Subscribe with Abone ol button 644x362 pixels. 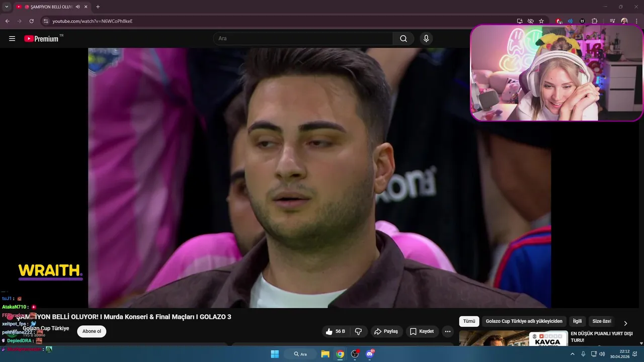[92, 331]
